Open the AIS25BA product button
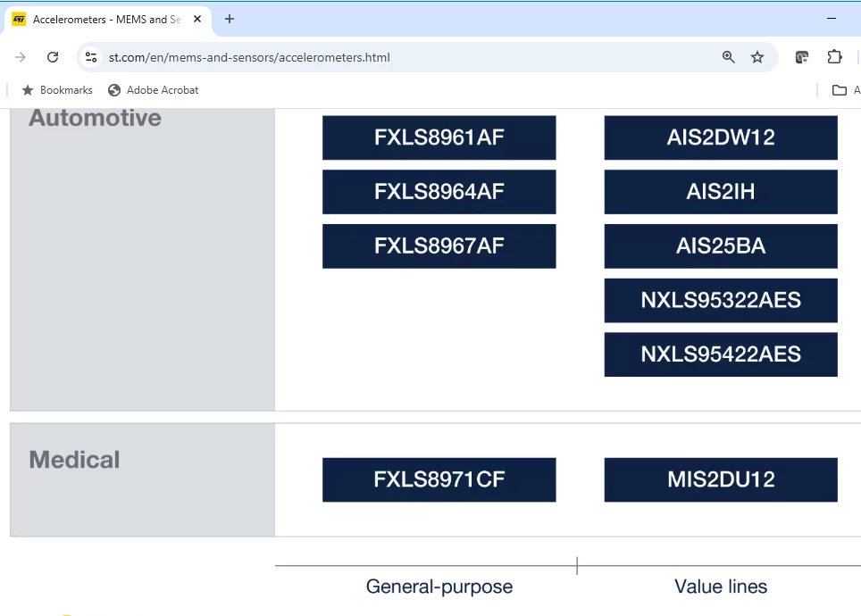The width and height of the screenshot is (861, 616). (x=721, y=246)
